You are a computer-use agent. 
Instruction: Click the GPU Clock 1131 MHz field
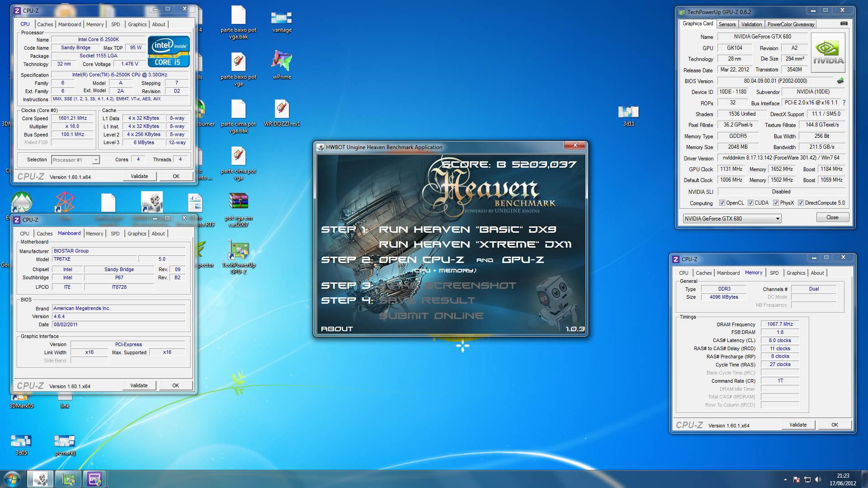coord(731,169)
